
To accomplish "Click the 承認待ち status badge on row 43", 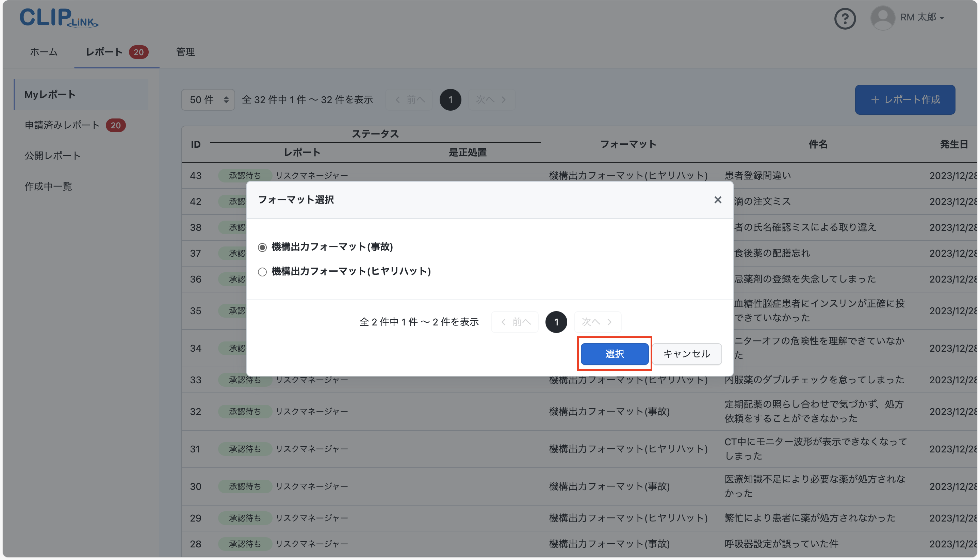I will 245,175.
